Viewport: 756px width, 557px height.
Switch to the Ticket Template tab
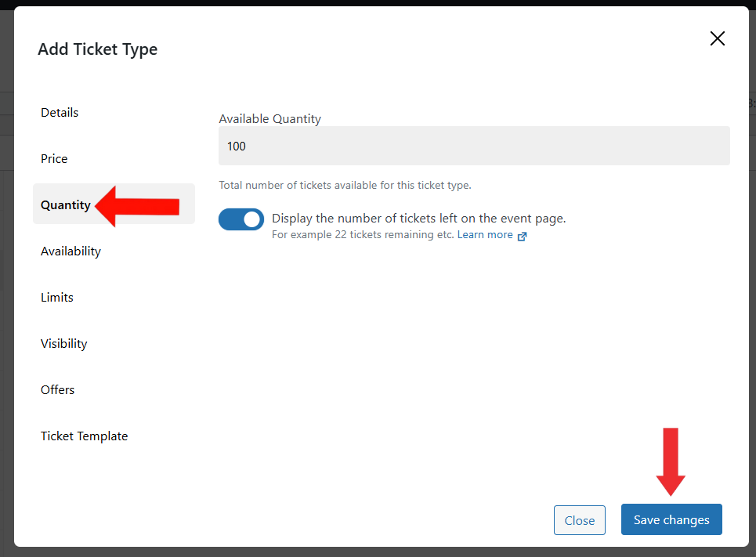pyautogui.click(x=85, y=436)
